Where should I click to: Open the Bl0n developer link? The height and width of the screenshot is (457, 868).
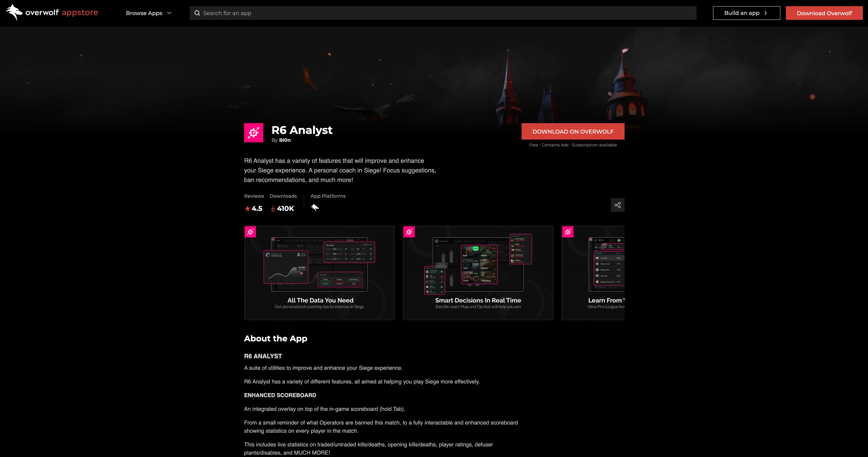point(285,140)
